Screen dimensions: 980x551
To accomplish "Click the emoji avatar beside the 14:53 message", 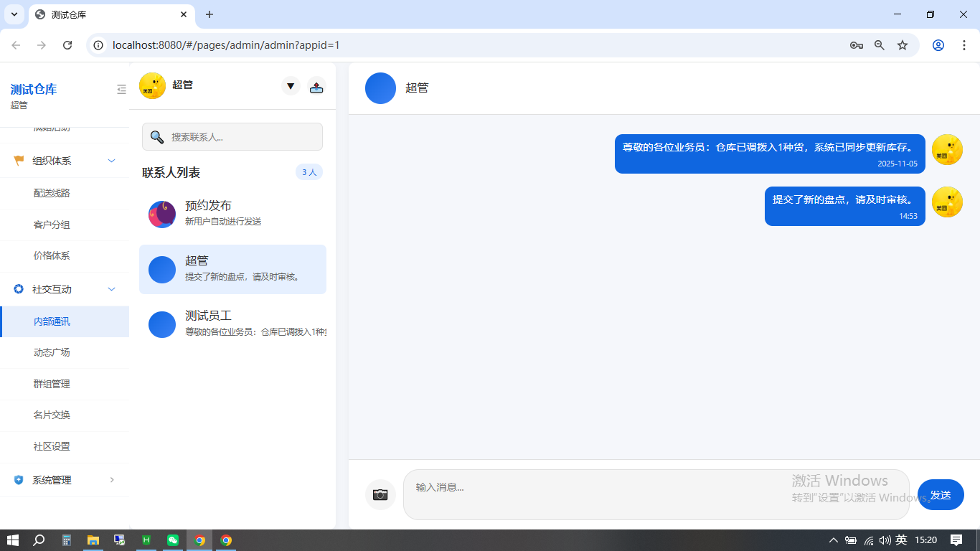I will pyautogui.click(x=947, y=202).
